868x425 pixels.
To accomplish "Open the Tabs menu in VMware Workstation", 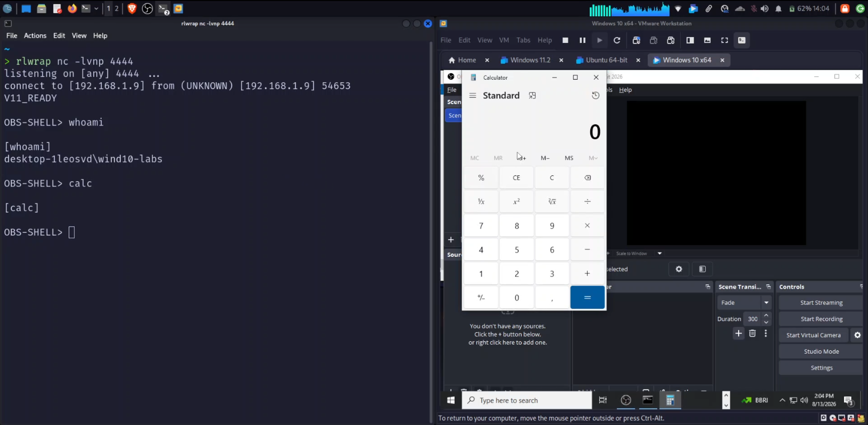I will pyautogui.click(x=523, y=40).
